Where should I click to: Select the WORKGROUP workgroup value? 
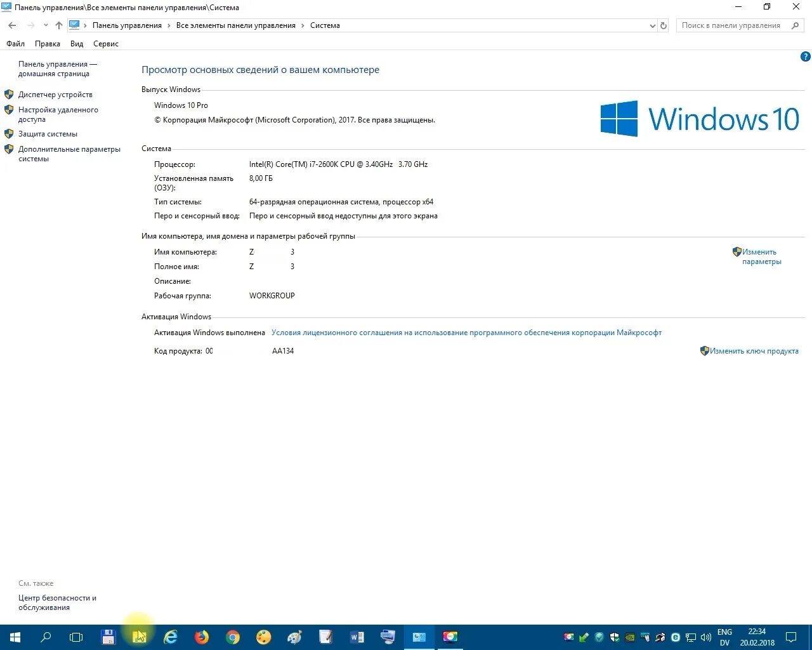(x=272, y=296)
